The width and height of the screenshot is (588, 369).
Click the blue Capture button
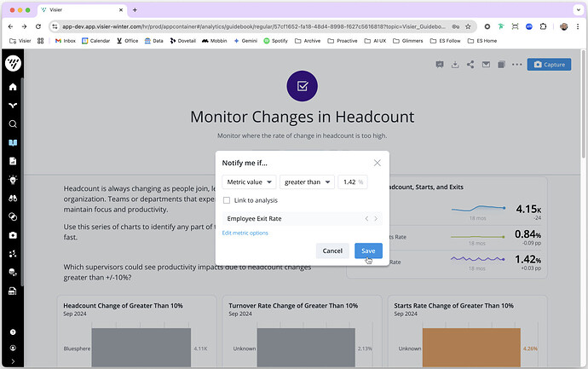click(x=549, y=65)
